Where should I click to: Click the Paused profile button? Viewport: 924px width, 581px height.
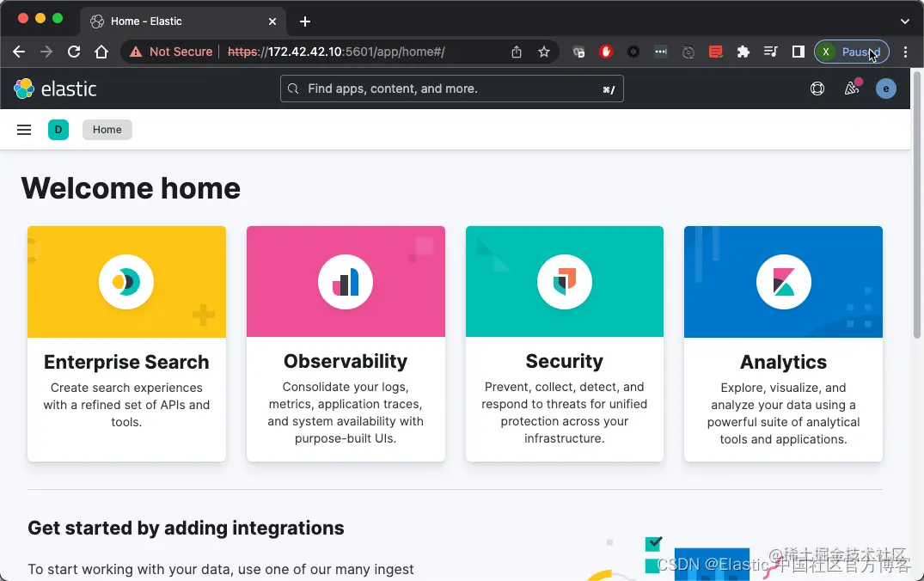[852, 52]
